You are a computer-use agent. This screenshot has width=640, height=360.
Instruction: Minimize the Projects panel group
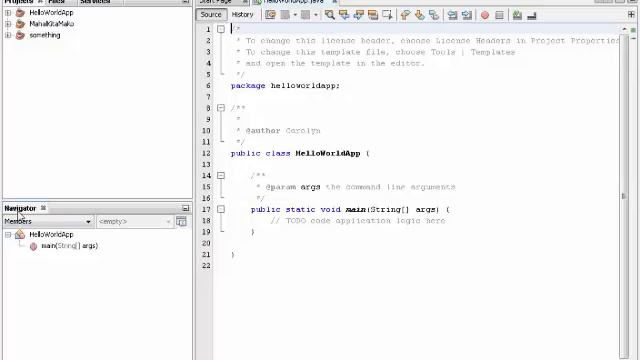(x=185, y=2)
